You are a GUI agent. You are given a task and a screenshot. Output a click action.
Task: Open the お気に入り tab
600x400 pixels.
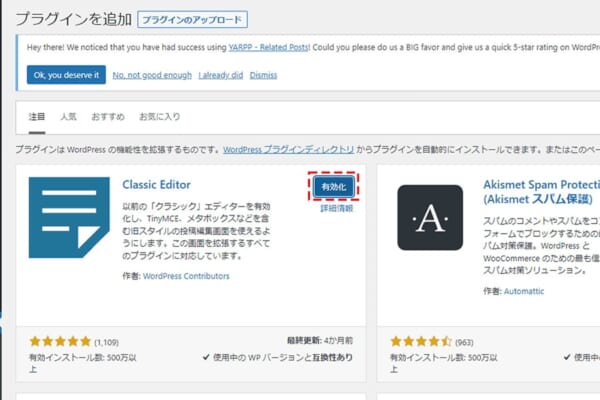pos(160,117)
